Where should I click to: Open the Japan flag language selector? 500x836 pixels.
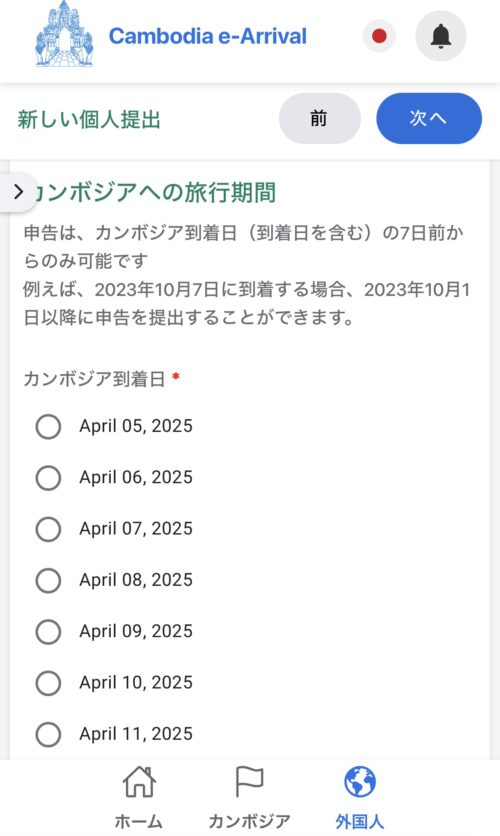[x=379, y=36]
